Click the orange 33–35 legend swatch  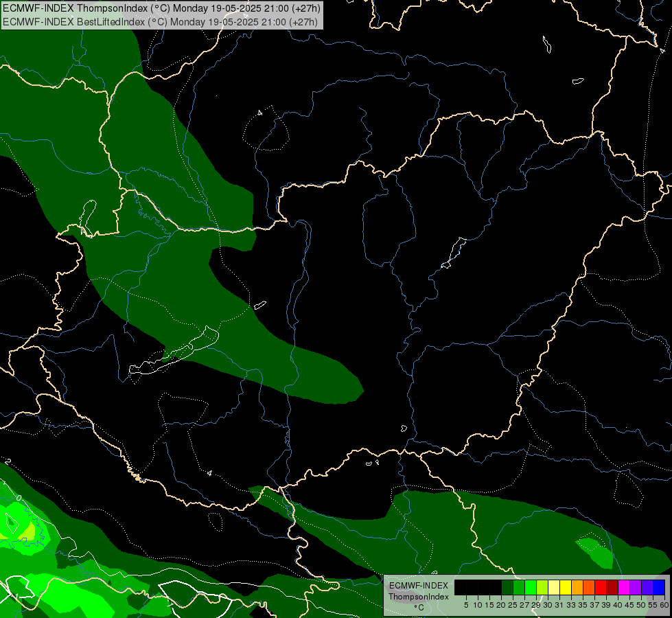point(577,587)
